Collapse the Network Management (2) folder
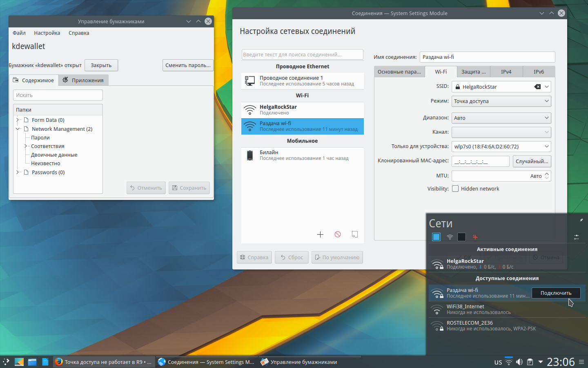This screenshot has width=588, height=368. coord(18,129)
